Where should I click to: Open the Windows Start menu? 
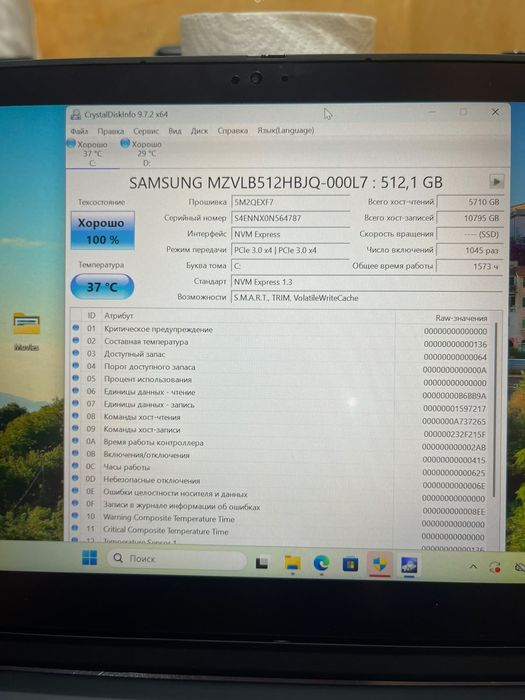(x=90, y=557)
